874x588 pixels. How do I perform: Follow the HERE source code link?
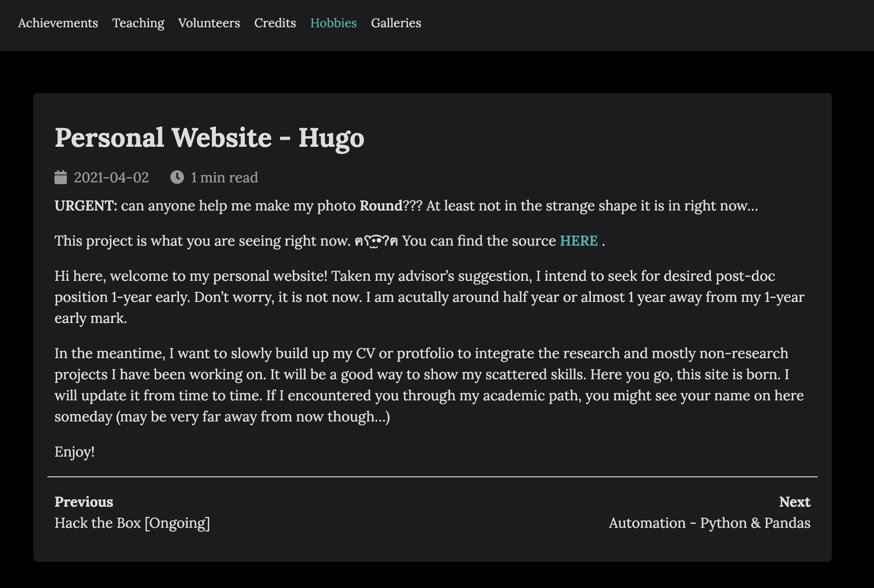click(579, 241)
